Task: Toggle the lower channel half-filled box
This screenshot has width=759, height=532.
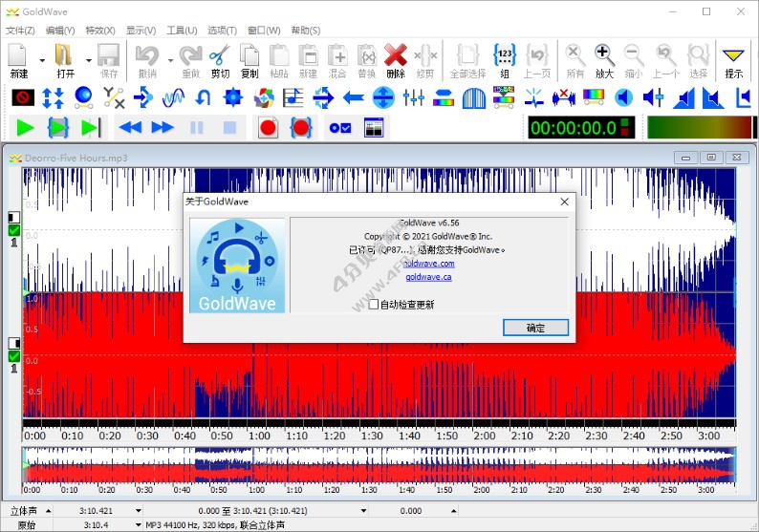Action: (14, 343)
